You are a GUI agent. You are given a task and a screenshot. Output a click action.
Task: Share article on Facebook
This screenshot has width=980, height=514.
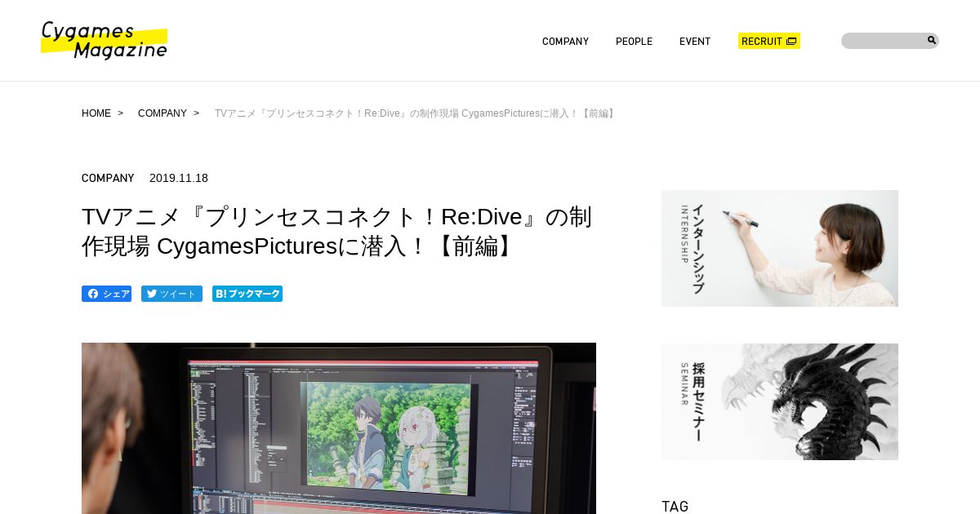(106, 294)
